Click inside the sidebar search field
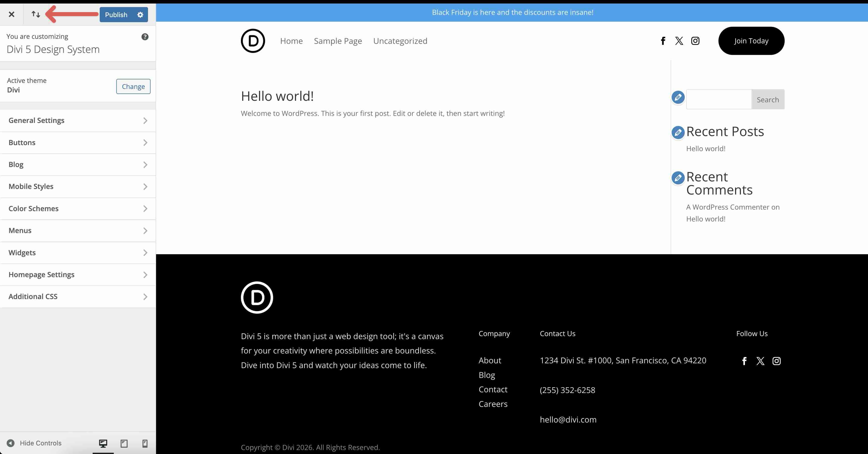The image size is (868, 454). (x=719, y=99)
